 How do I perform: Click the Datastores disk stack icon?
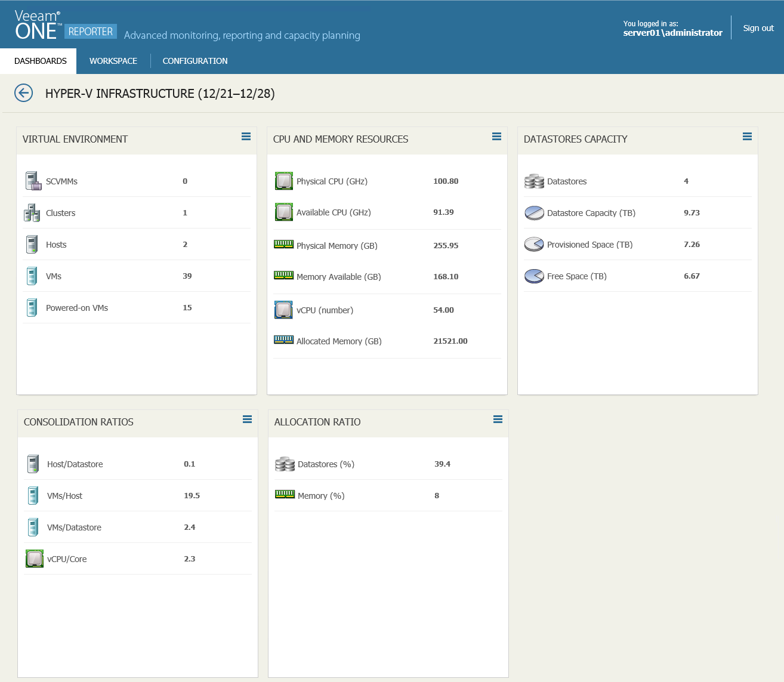pos(534,181)
